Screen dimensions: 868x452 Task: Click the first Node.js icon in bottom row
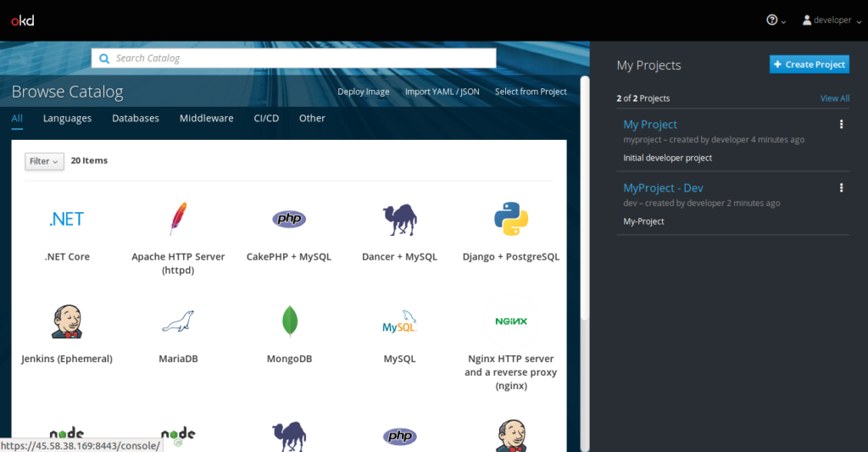point(67,435)
